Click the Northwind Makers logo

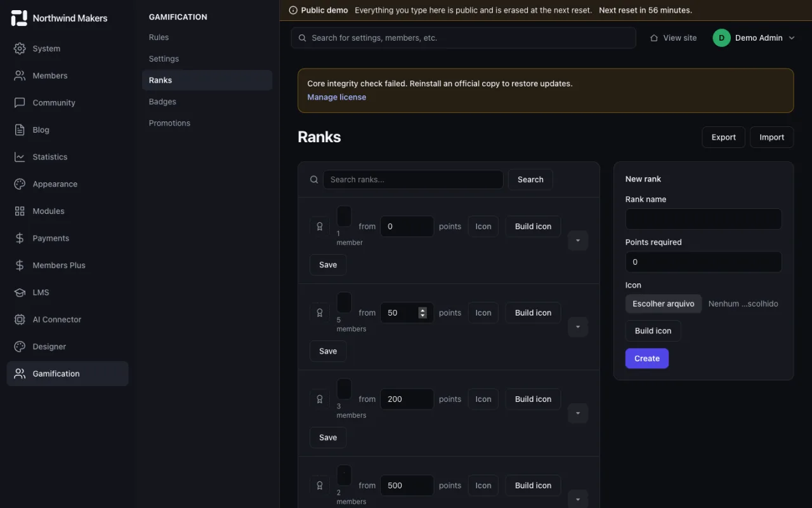click(x=19, y=18)
